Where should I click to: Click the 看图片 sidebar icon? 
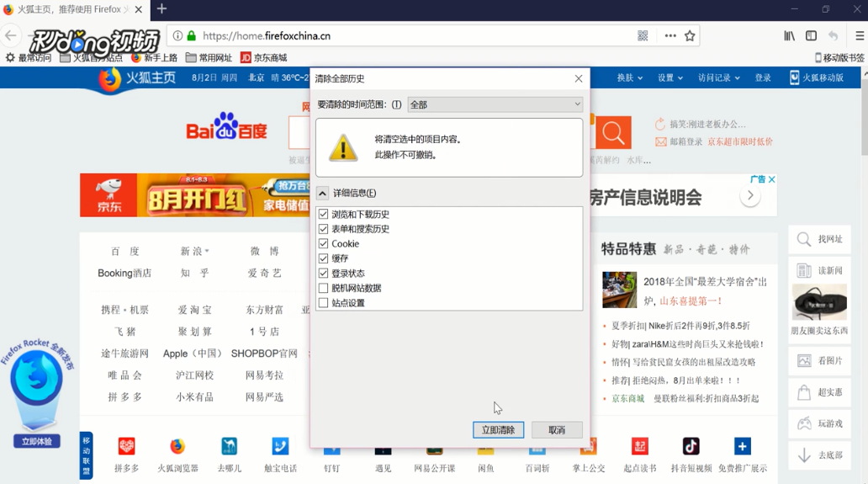click(804, 360)
